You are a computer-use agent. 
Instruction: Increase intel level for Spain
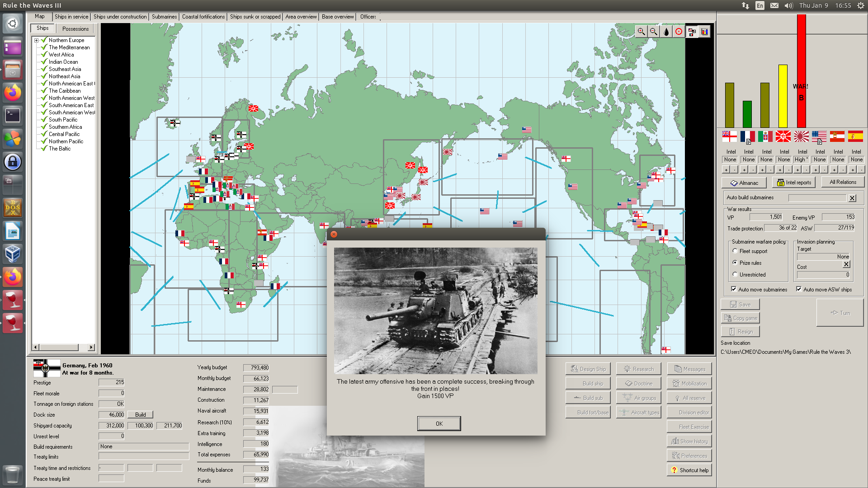point(852,170)
